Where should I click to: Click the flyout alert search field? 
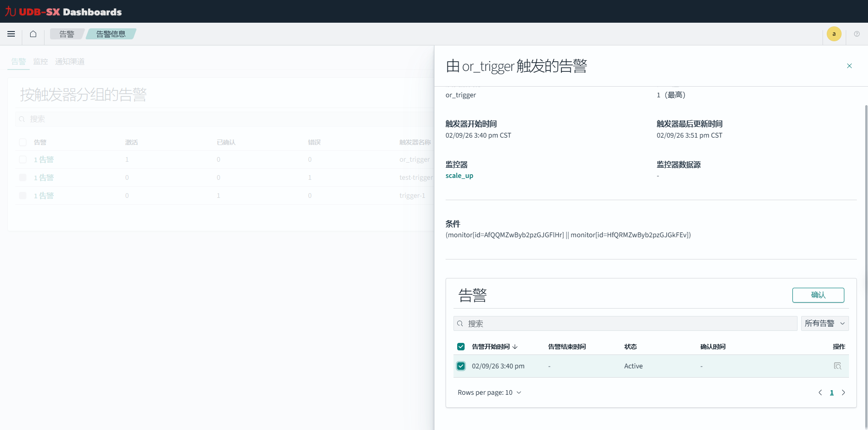click(625, 323)
